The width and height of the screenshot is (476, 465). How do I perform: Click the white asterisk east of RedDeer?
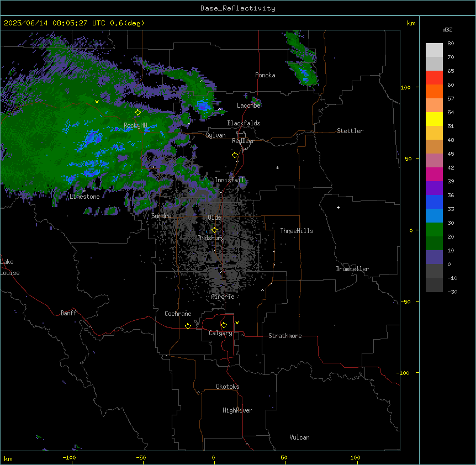click(277, 167)
